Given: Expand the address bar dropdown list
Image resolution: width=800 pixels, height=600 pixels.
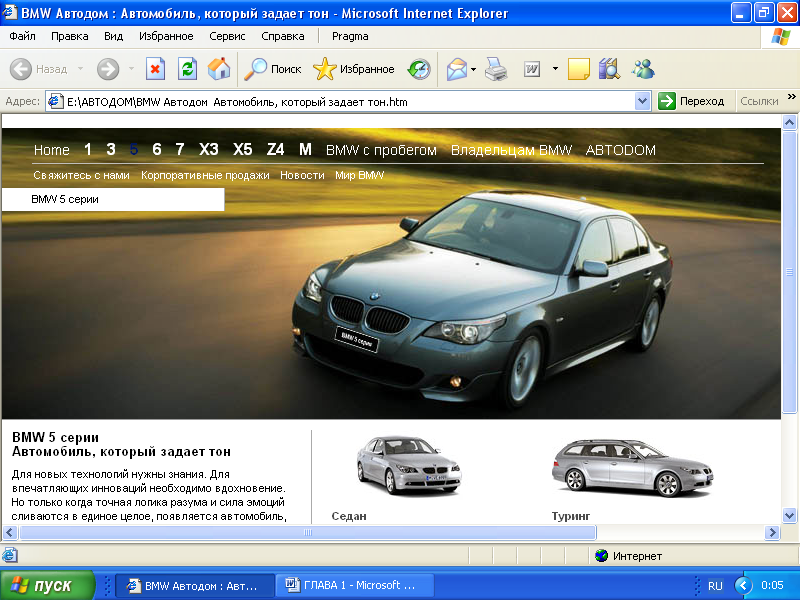Looking at the screenshot, I should click(x=642, y=102).
